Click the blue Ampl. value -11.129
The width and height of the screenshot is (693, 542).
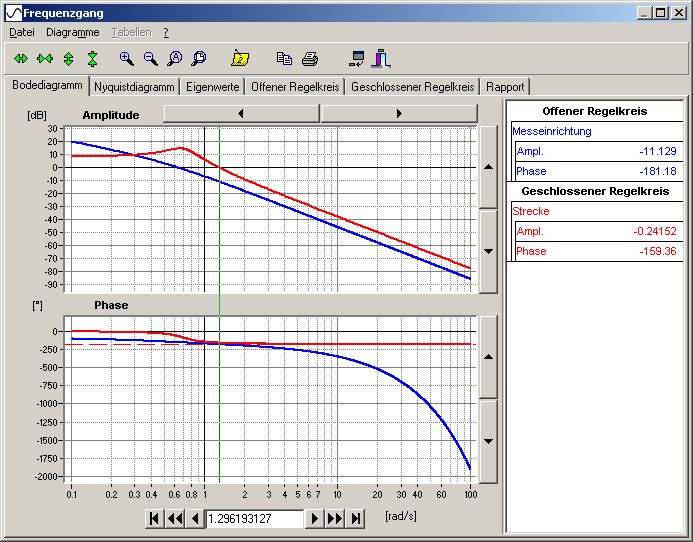[658, 151]
